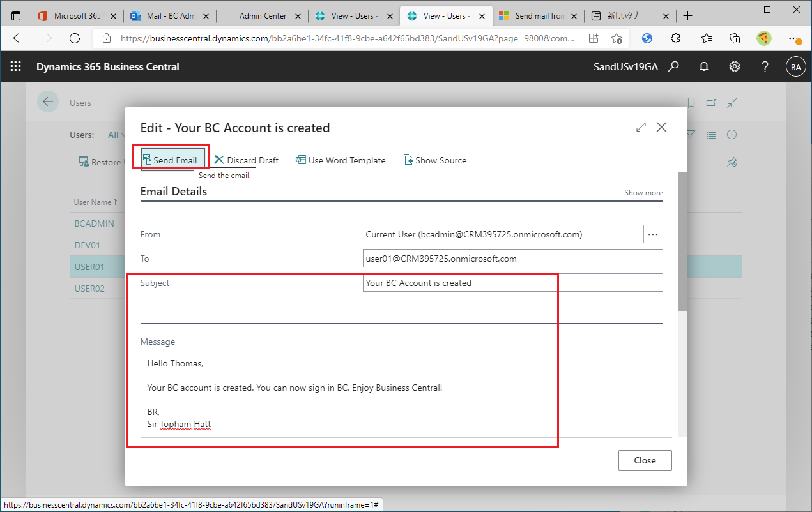Click the back arrow on Users page
The height and width of the screenshot is (512, 812).
click(x=48, y=102)
